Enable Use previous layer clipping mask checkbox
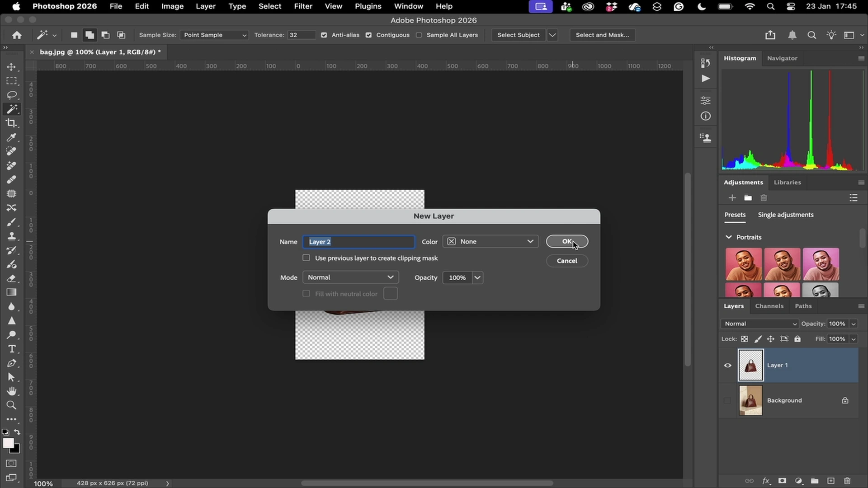Viewport: 868px width, 488px height. click(306, 258)
